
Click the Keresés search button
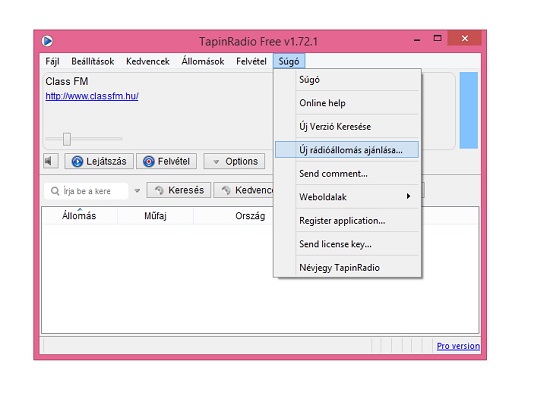pyautogui.click(x=179, y=190)
